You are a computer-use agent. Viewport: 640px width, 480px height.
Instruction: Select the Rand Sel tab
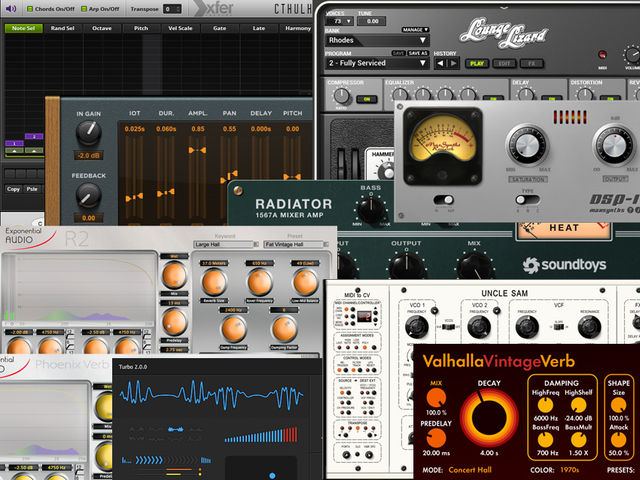(x=62, y=28)
